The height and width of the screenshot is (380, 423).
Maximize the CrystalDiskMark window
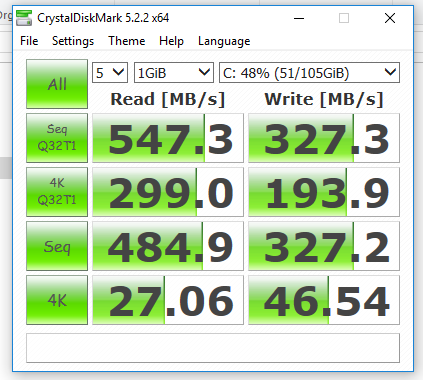(x=344, y=18)
